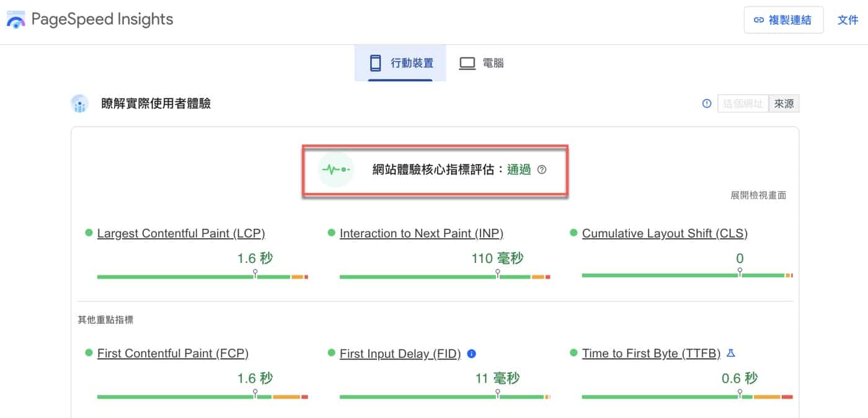The height and width of the screenshot is (418, 868).
Task: Click the 其他重點指標 section label
Action: [x=105, y=320]
